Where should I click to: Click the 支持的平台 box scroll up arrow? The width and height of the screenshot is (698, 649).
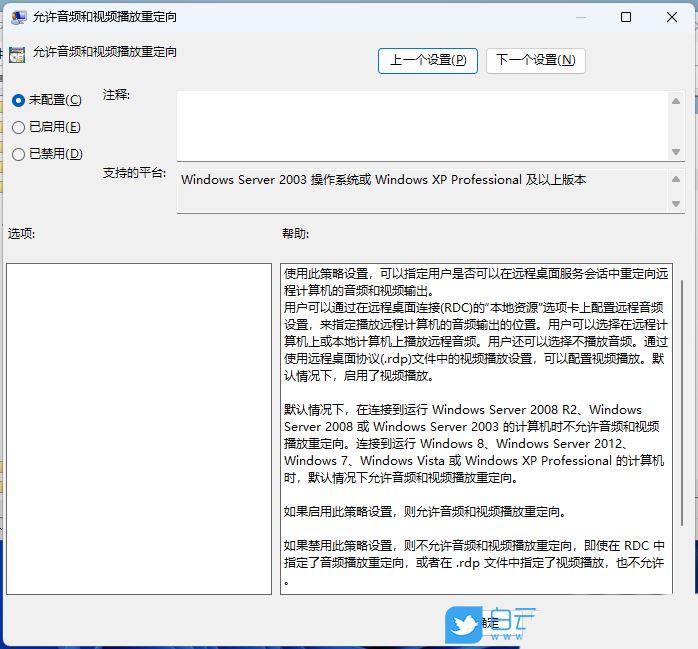click(676, 179)
